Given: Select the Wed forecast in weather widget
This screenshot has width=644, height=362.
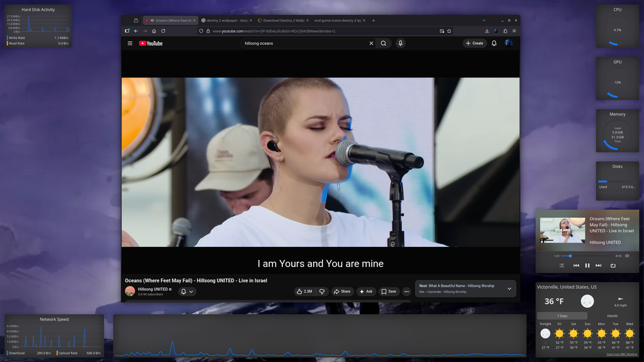Looking at the screenshot, I should [630, 336].
